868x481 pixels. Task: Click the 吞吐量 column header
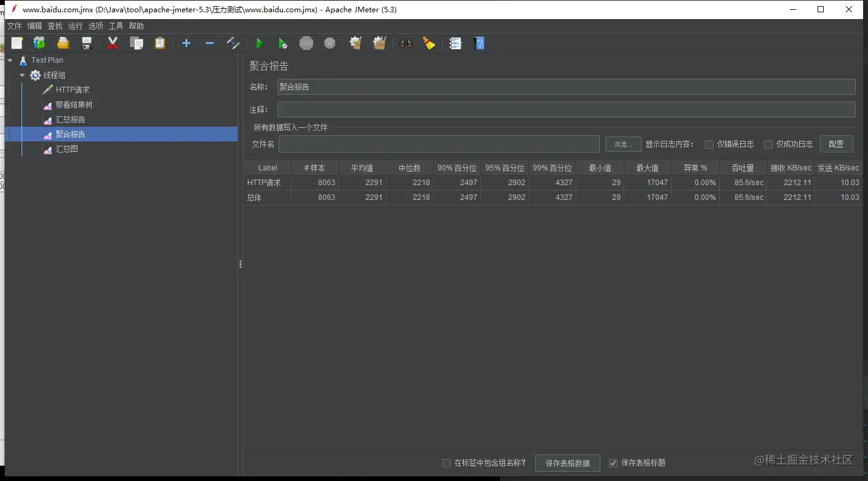coord(743,168)
